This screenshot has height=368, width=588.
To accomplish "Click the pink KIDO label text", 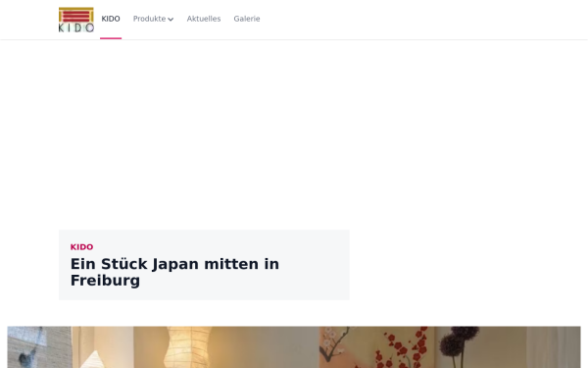I will coord(81,247).
